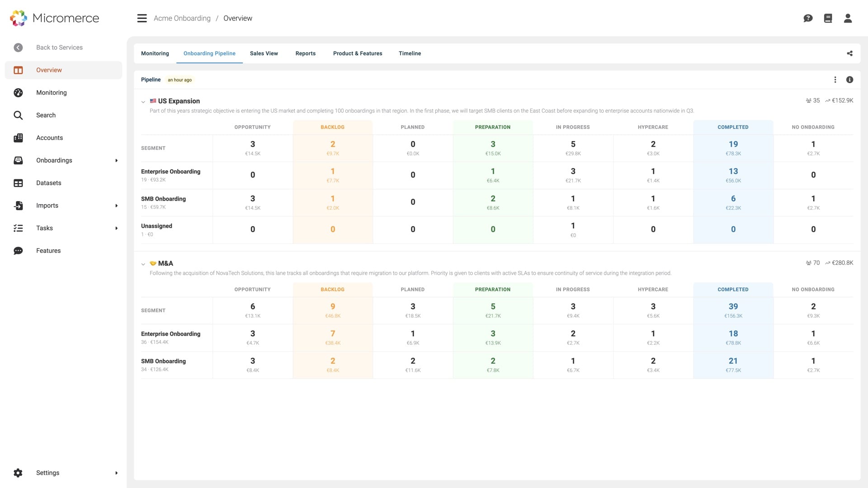Click the Overview sidebar icon

coord(18,70)
